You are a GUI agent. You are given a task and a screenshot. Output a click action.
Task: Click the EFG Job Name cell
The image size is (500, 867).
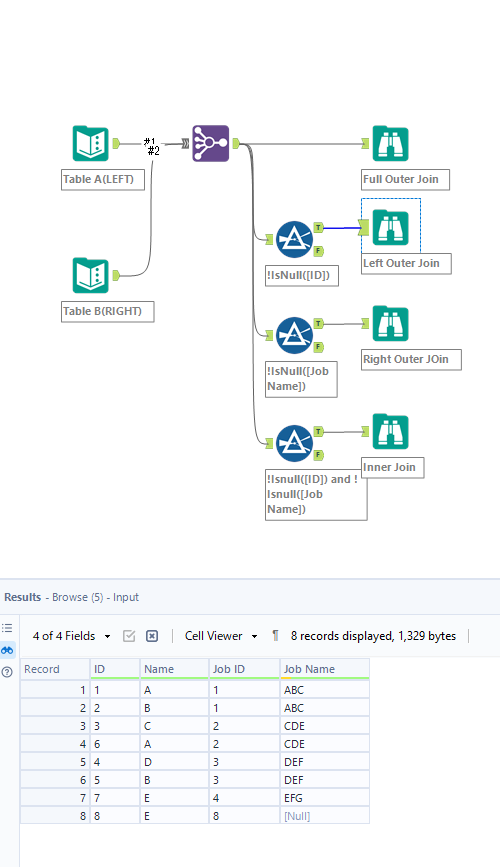(325, 798)
